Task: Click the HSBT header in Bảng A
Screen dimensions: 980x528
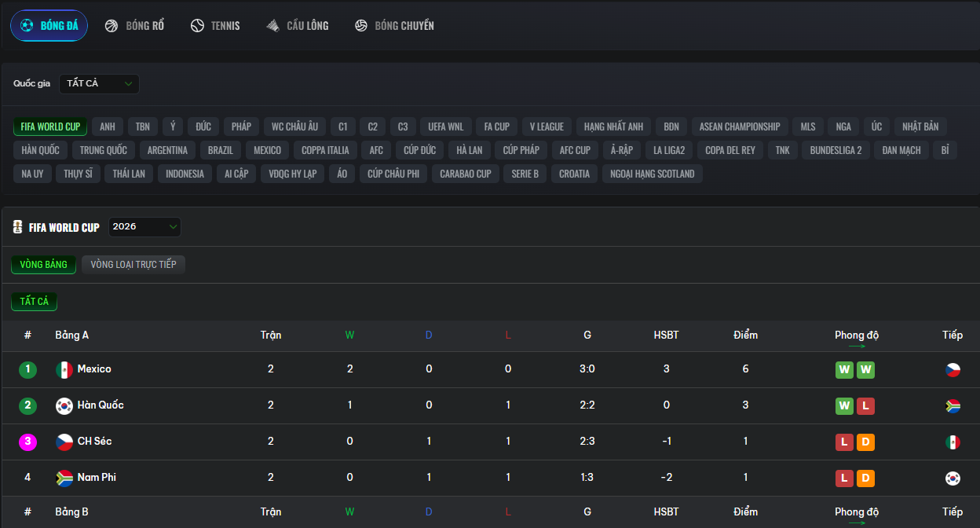Action: pos(666,335)
